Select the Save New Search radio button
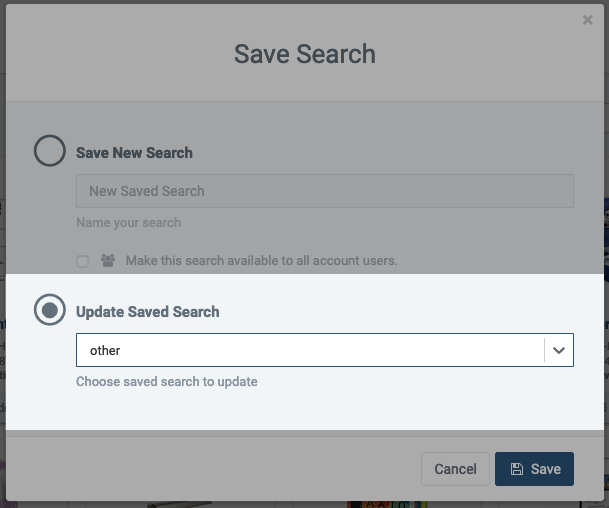This screenshot has width=609, height=508. pos(50,151)
